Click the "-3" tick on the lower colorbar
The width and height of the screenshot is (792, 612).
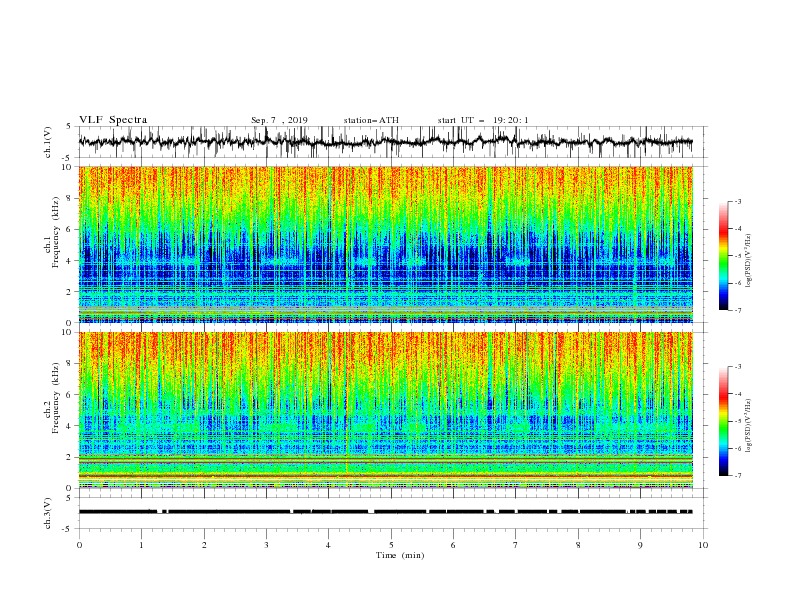738,367
